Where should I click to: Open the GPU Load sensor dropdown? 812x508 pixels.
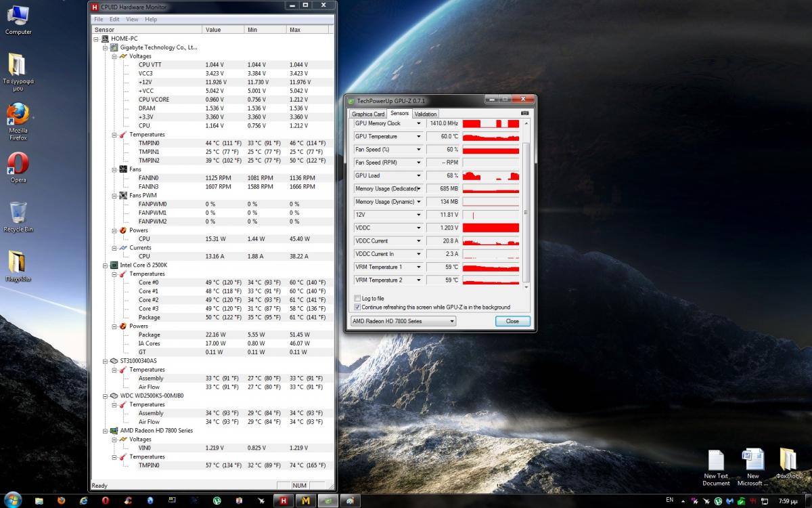click(419, 175)
